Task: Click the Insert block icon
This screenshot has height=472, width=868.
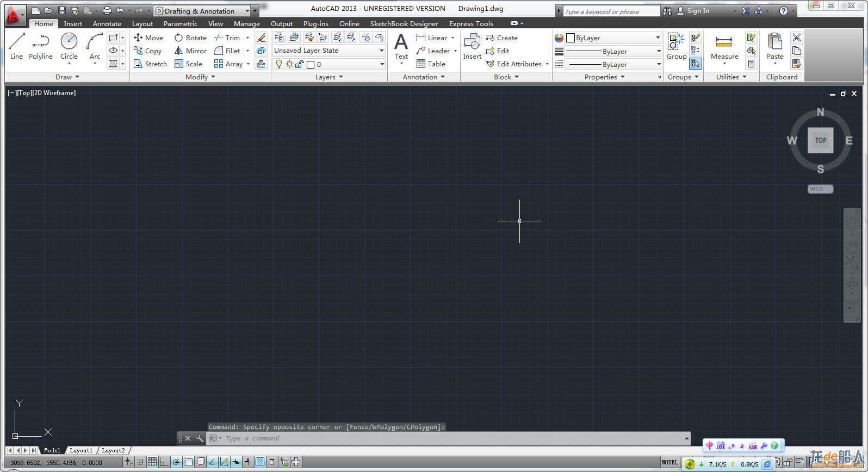Action: point(472,46)
